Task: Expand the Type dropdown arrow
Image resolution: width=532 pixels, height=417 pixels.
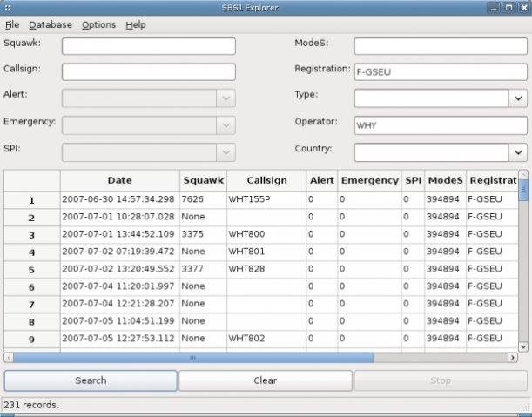Action: coord(518,98)
